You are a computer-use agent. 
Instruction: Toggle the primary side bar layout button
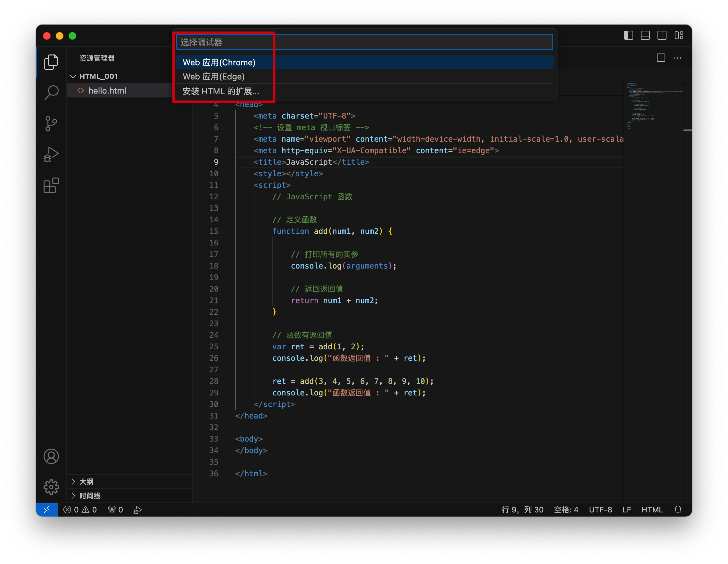(628, 35)
